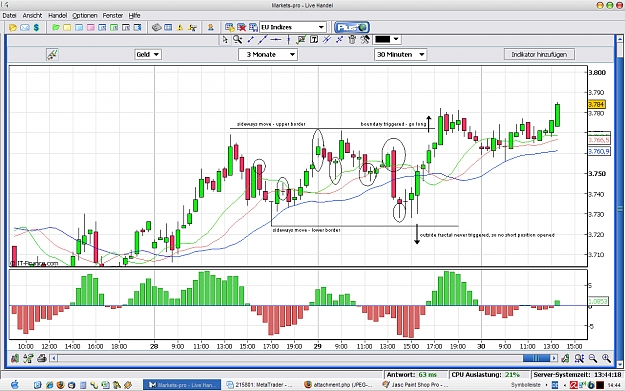The width and height of the screenshot is (625, 391).
Task: Click the Server-Systemzeit status entry
Action: [x=577, y=375]
